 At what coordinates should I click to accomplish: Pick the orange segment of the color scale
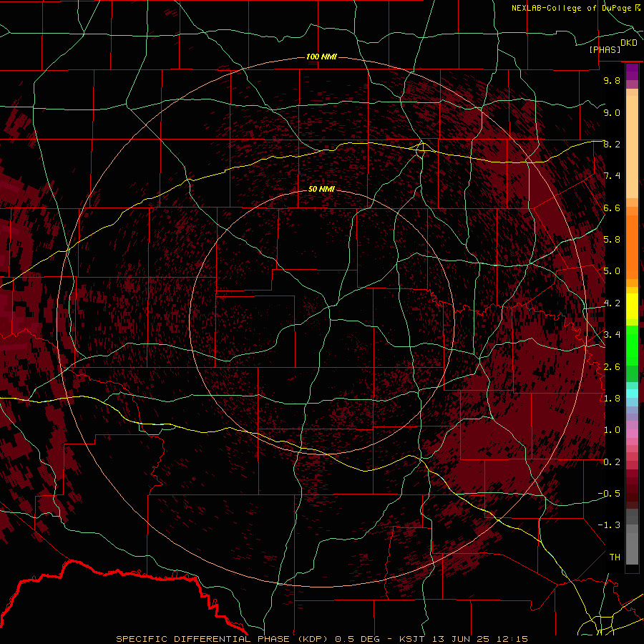pyautogui.click(x=632, y=246)
